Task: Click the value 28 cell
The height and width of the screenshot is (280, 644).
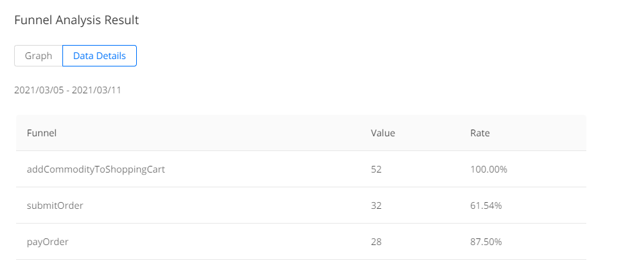Action: [376, 242]
